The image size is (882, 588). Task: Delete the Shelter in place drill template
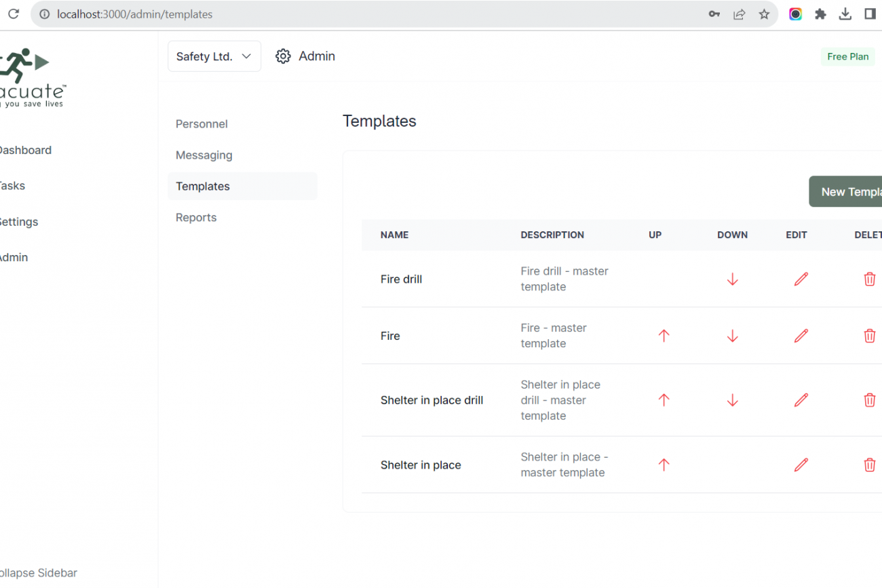tap(869, 400)
